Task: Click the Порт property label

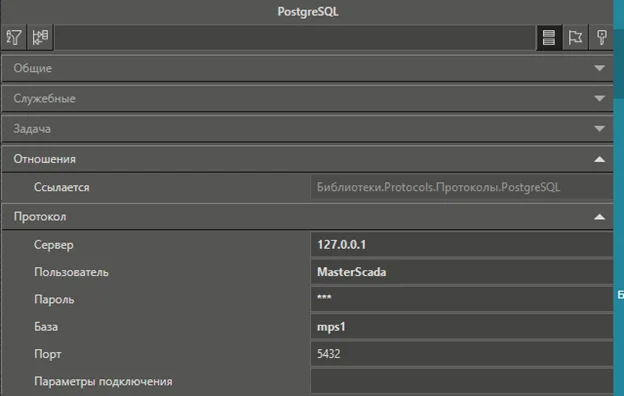Action: point(48,354)
